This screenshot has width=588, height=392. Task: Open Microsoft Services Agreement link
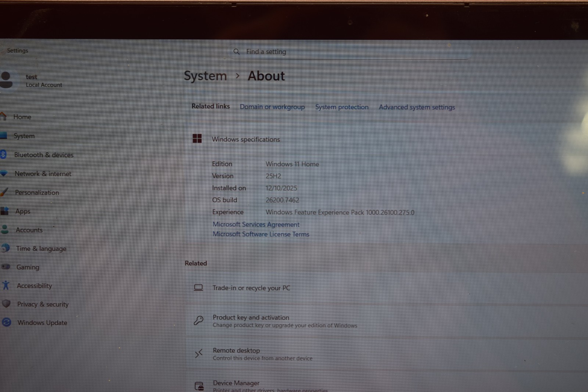[x=256, y=224]
